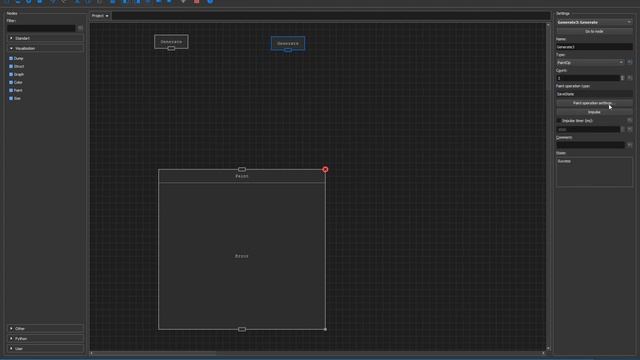This screenshot has height=360, width=640.
Task: Click the output port of the selected Generate node
Action: (x=288, y=50)
